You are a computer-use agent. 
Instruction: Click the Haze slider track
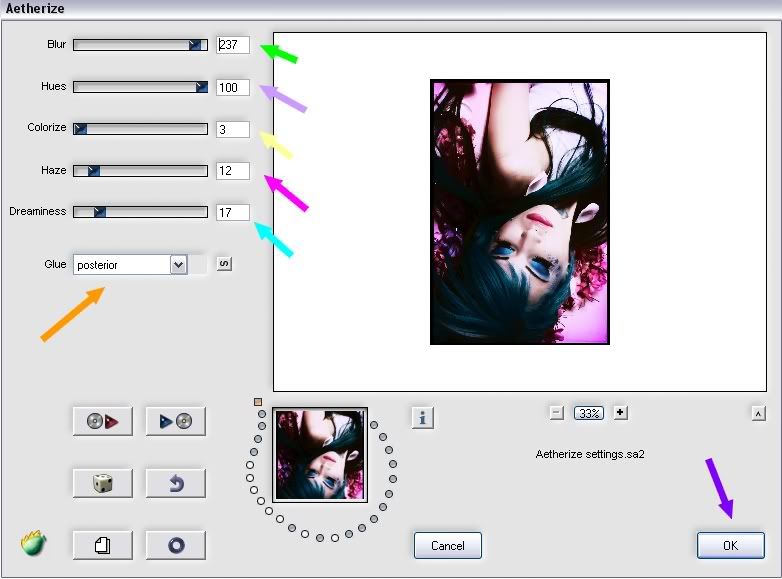point(140,171)
